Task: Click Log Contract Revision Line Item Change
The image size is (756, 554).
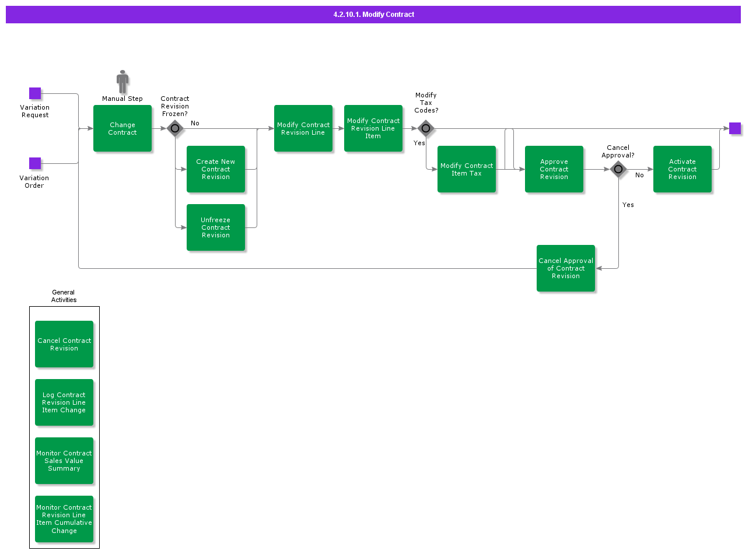Action: tap(64, 402)
